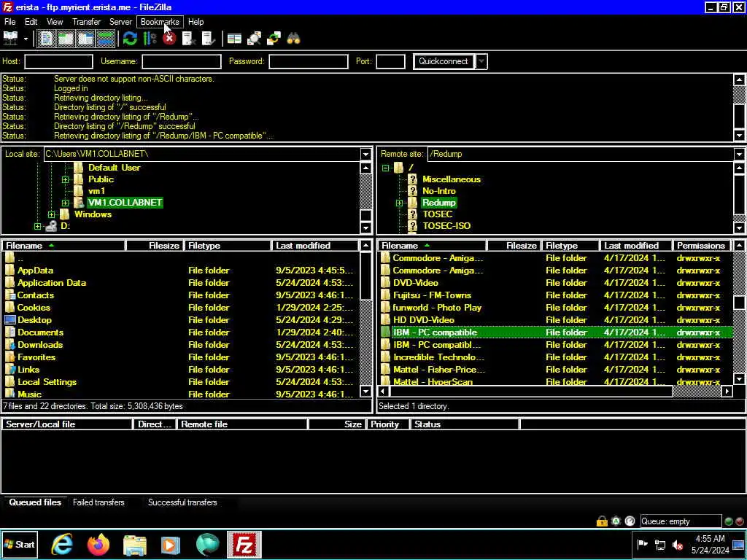Toggle remote directory tree display
The height and width of the screenshot is (560, 747).
coord(85,39)
